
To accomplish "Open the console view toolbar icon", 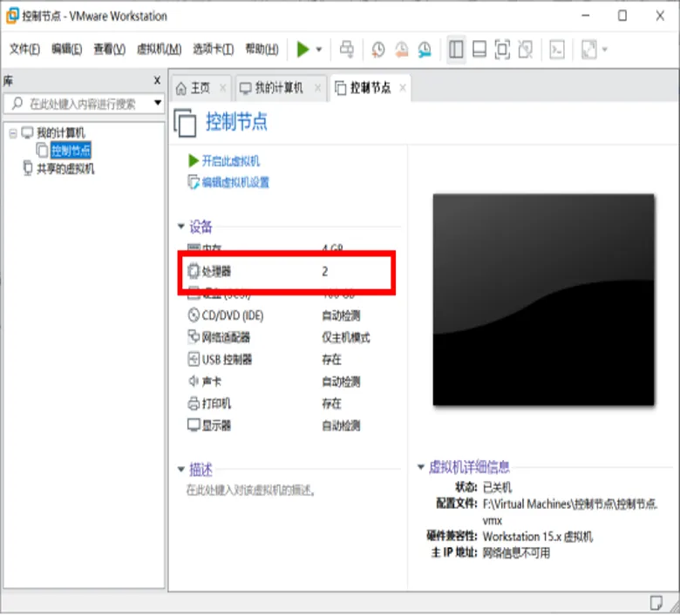I will [557, 50].
